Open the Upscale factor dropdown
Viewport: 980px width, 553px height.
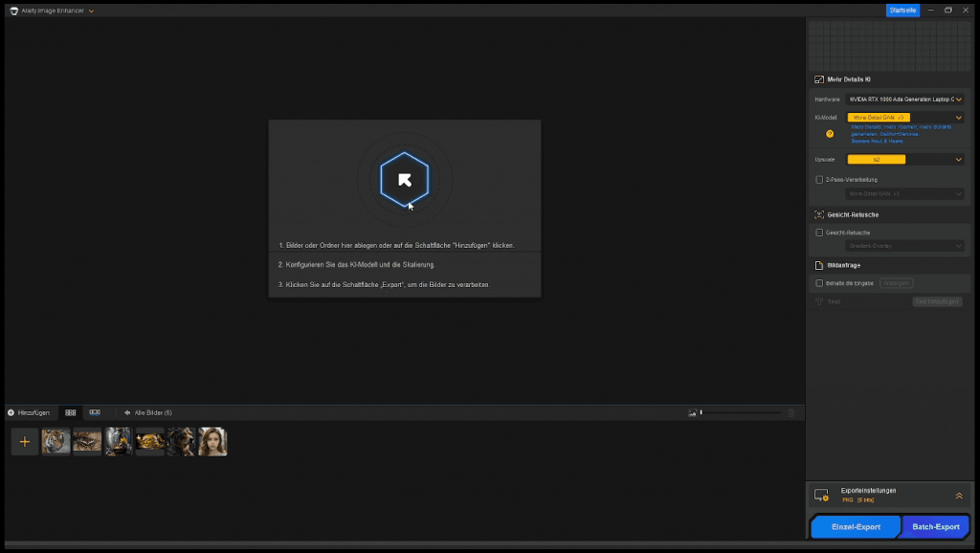(903, 160)
